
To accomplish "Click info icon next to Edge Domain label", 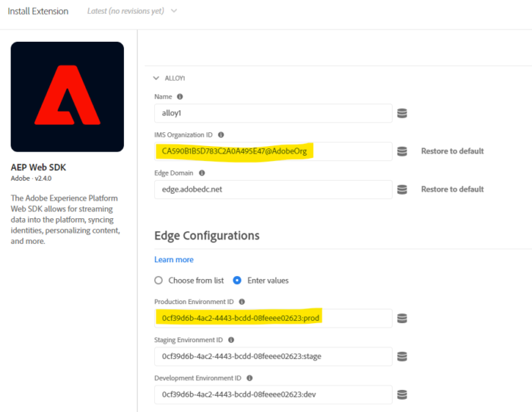I will [x=201, y=173].
